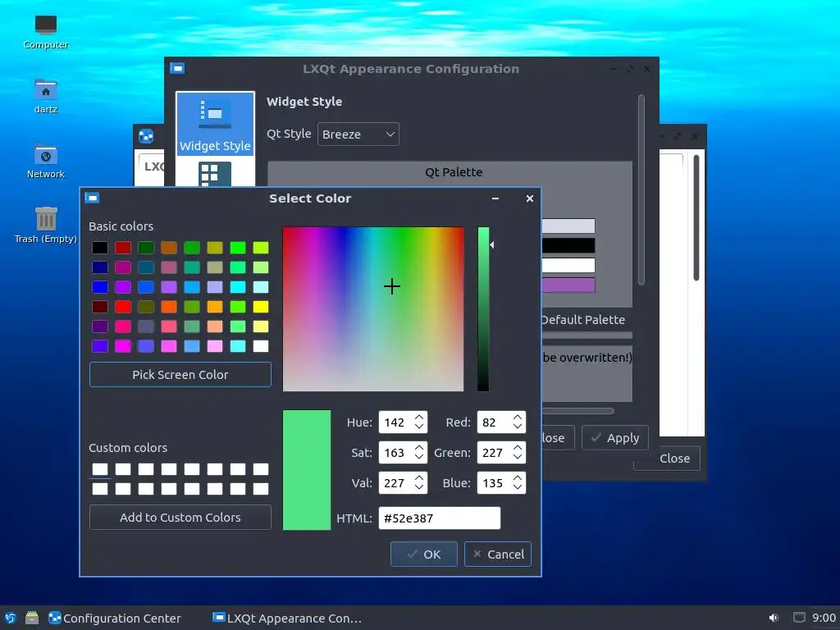
Task: Confirm color with OK button
Action: 424,554
